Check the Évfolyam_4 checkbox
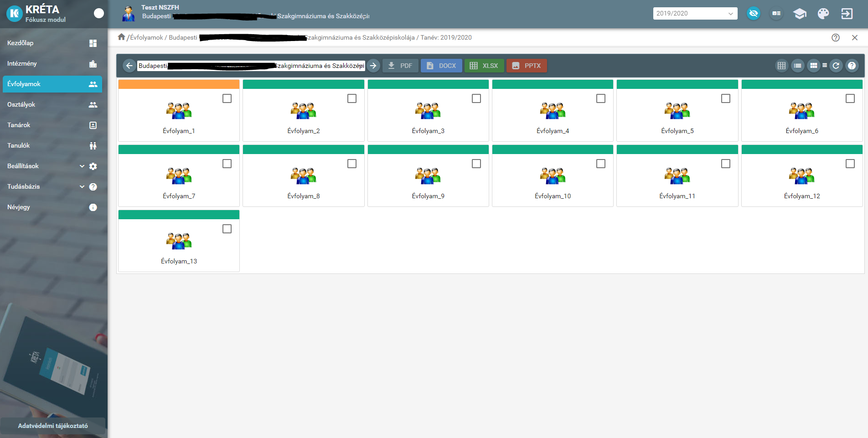The height and width of the screenshot is (438, 868). 601,98
